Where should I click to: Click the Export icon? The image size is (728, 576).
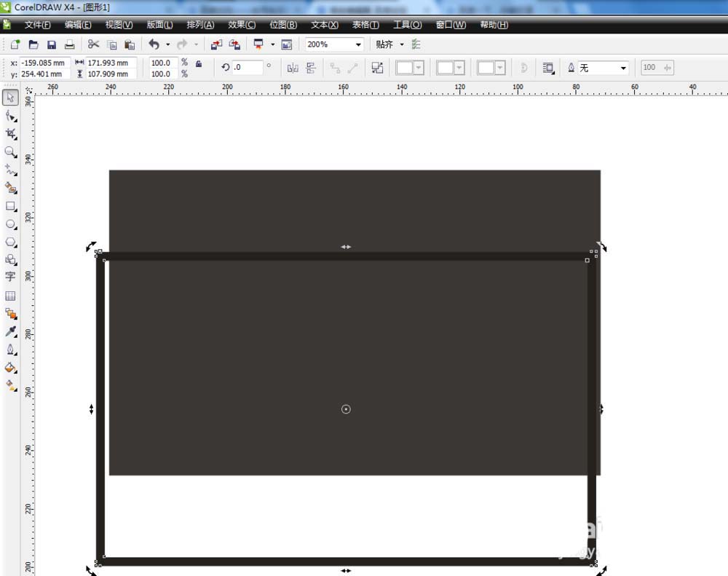point(234,44)
